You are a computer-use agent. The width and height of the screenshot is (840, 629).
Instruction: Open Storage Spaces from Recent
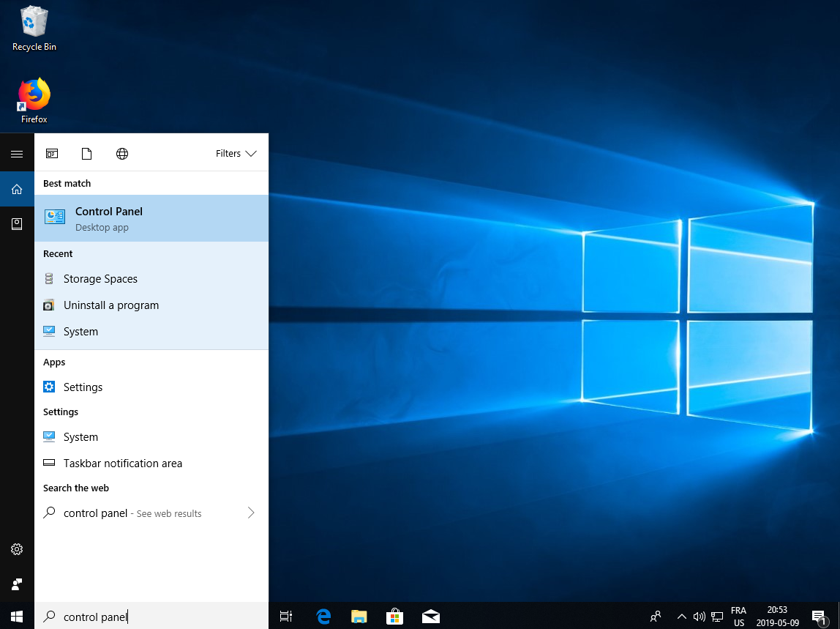tap(100, 279)
